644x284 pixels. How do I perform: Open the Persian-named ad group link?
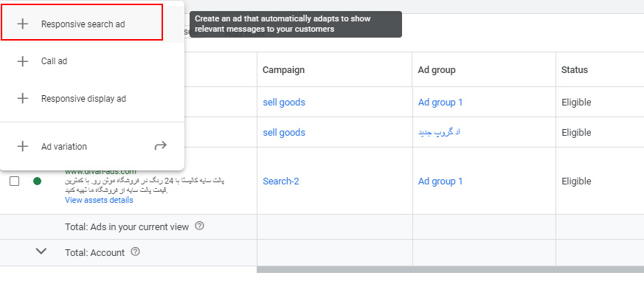pos(439,133)
